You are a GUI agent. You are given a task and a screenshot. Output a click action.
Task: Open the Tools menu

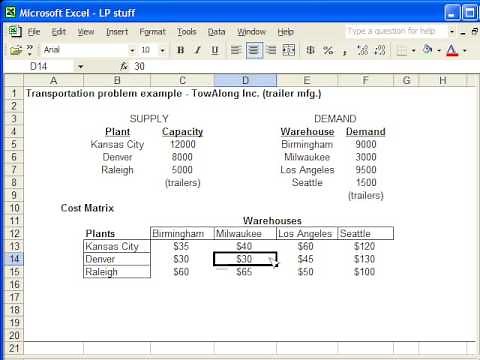click(x=187, y=32)
